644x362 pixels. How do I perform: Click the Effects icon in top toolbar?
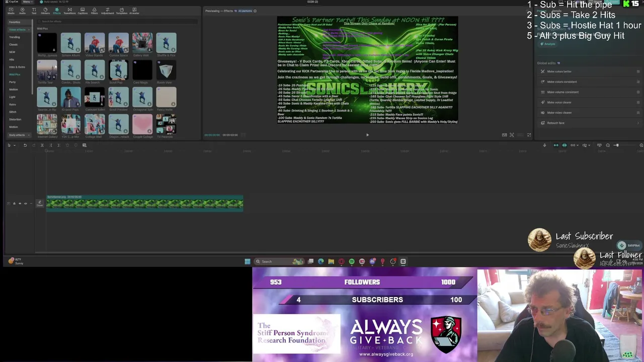coord(57,11)
